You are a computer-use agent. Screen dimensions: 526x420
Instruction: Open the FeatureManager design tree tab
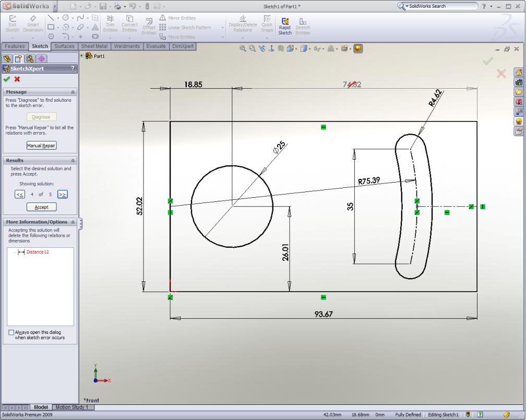tap(7, 59)
